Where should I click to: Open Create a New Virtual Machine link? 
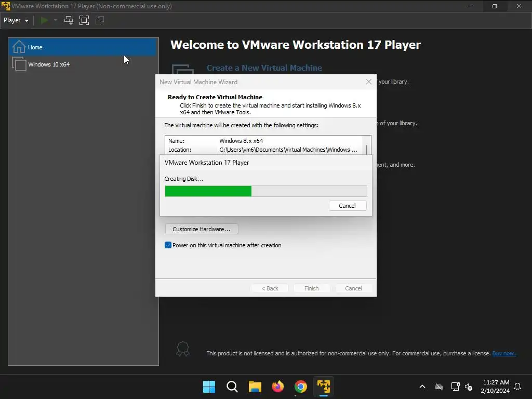tap(264, 68)
